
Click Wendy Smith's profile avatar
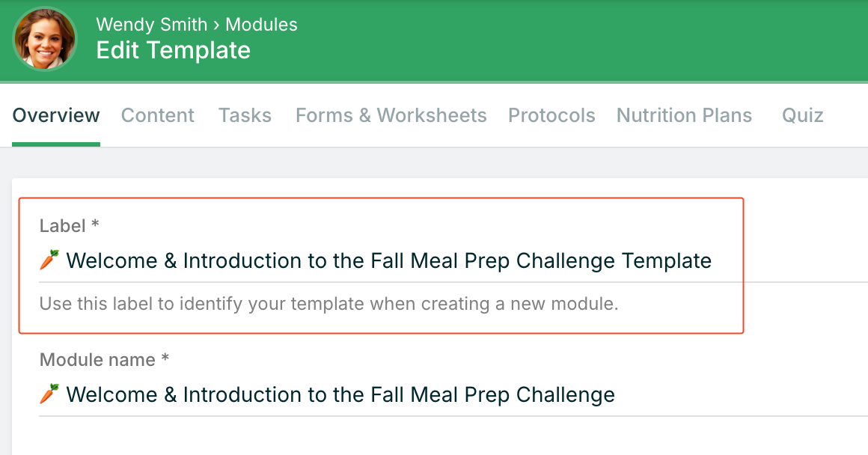[x=45, y=39]
